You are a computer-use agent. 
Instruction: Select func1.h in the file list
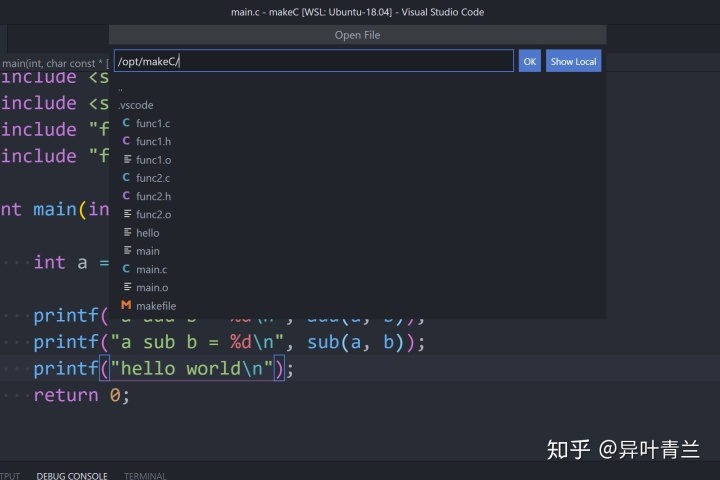click(x=360, y=141)
